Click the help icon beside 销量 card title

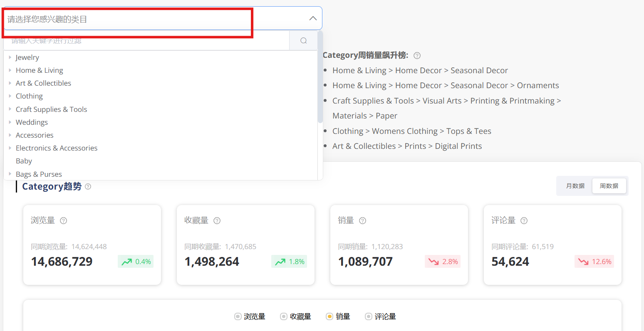[x=362, y=221]
